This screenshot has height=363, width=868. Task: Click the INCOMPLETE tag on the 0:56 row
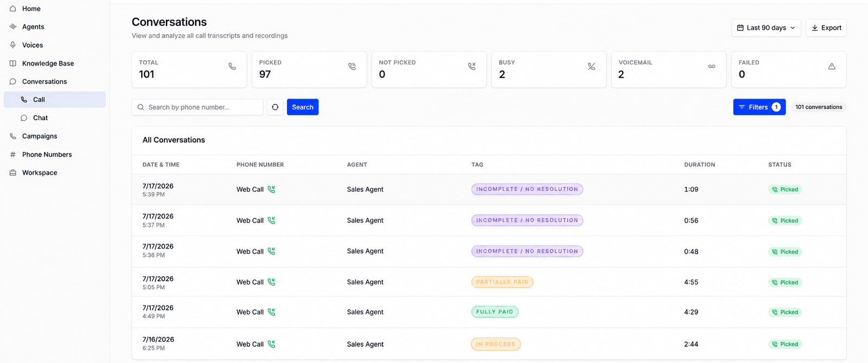click(x=527, y=221)
